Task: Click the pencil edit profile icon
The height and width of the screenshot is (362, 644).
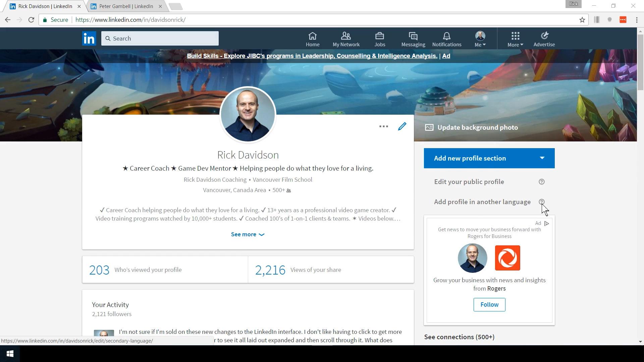Action: coord(402,126)
